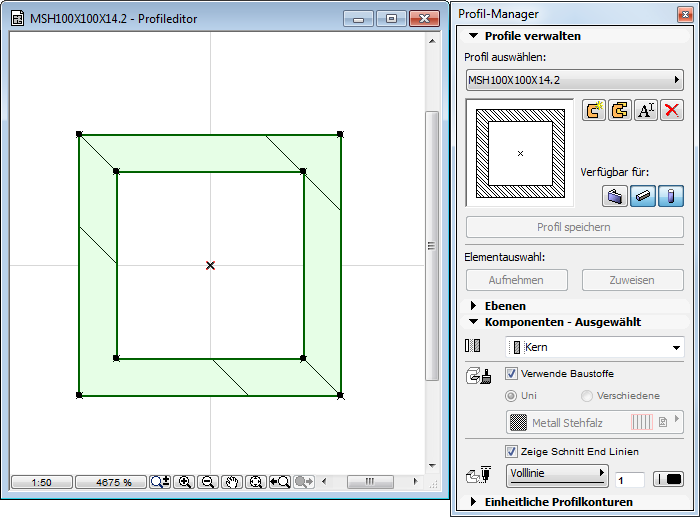Viewport: 700px width, 517px height.
Task: Click the profile preview thumbnail
Action: 520,153
